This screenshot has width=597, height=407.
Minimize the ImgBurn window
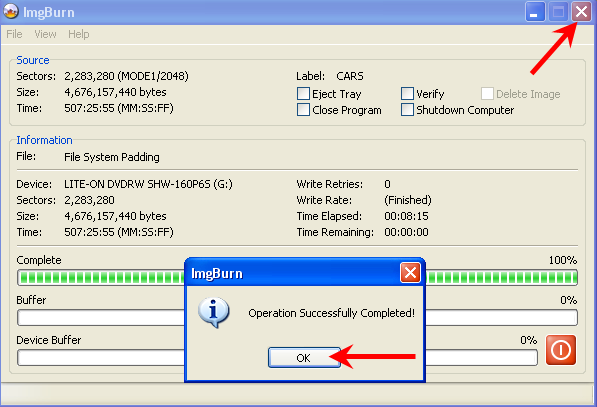pos(535,12)
